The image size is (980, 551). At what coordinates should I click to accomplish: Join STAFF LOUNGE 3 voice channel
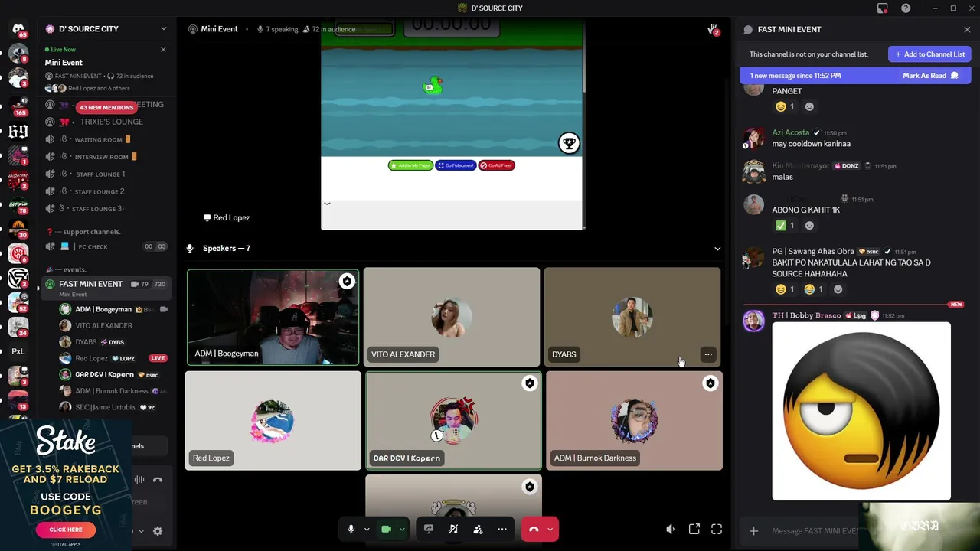(x=105, y=208)
